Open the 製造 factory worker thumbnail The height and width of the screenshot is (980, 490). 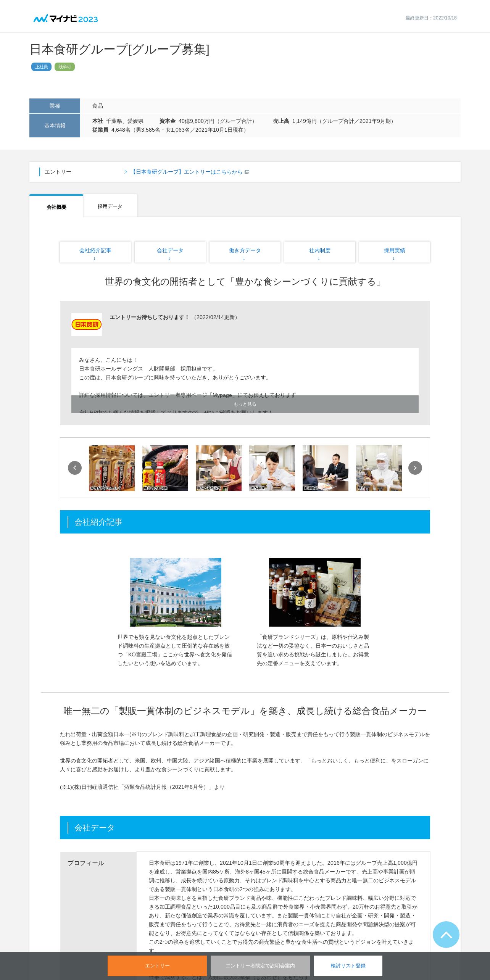(379, 468)
